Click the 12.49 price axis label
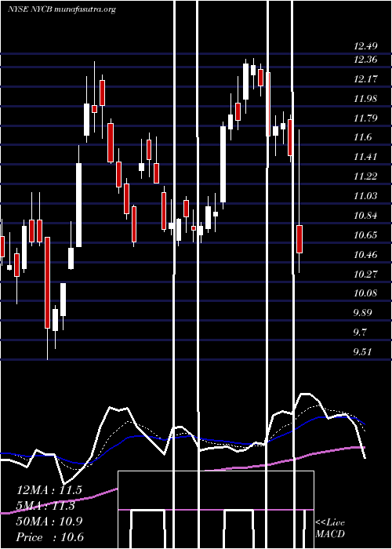Viewport: 392px width, 549px height. pos(365,45)
